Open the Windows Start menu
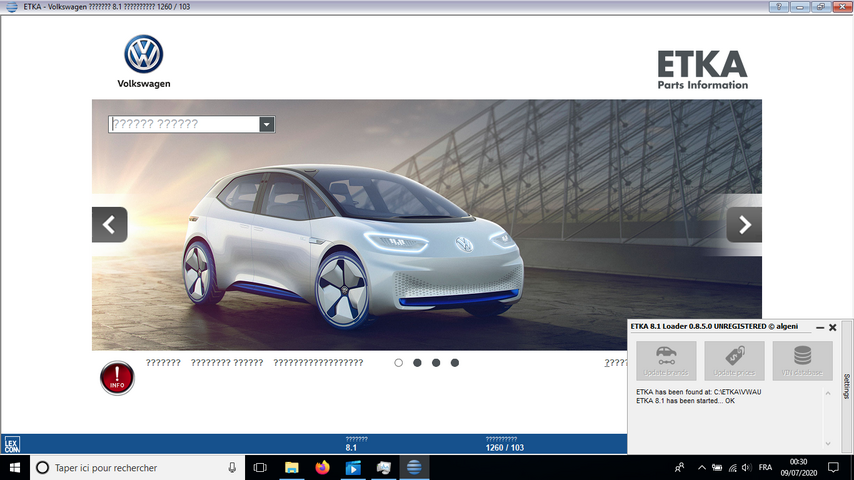The width and height of the screenshot is (854, 480). pos(15,467)
